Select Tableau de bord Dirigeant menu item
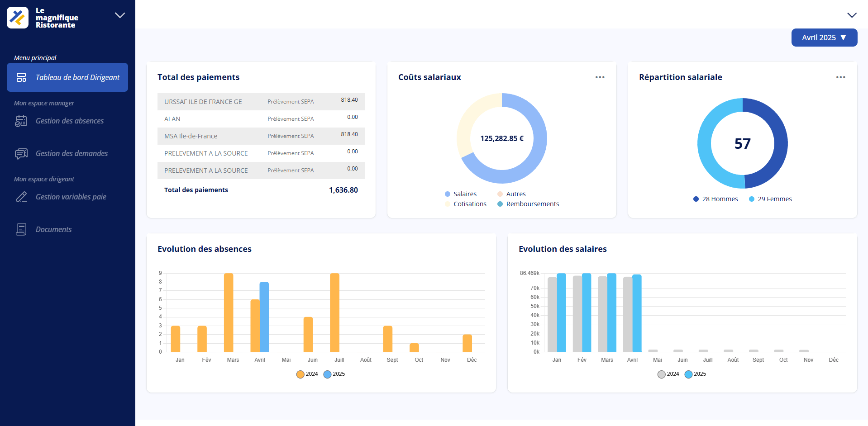The height and width of the screenshot is (426, 868). pyautogui.click(x=76, y=77)
